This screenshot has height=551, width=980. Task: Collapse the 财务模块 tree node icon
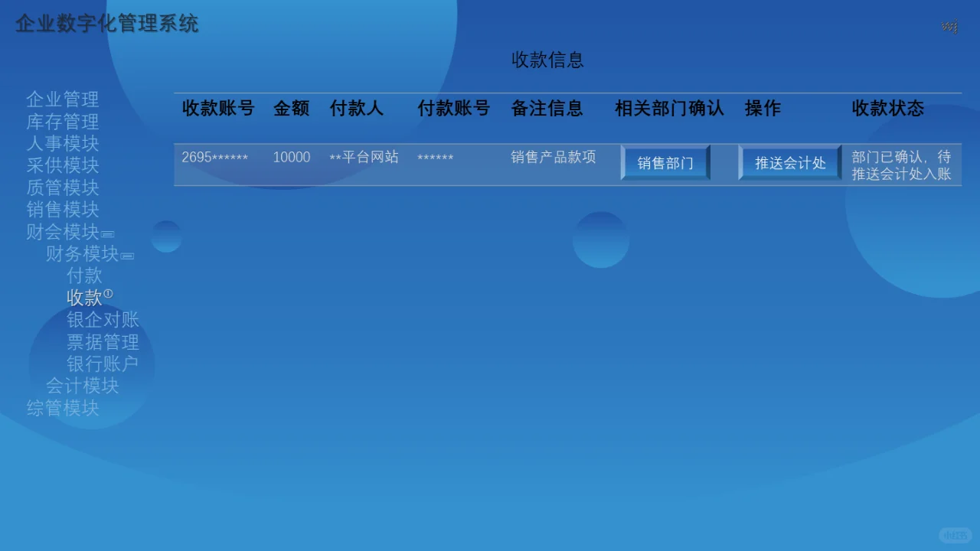tap(127, 256)
